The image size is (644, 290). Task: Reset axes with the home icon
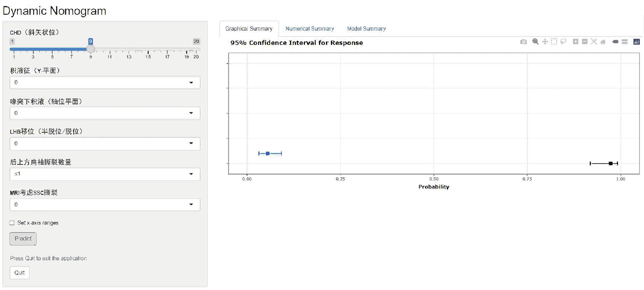(x=603, y=42)
